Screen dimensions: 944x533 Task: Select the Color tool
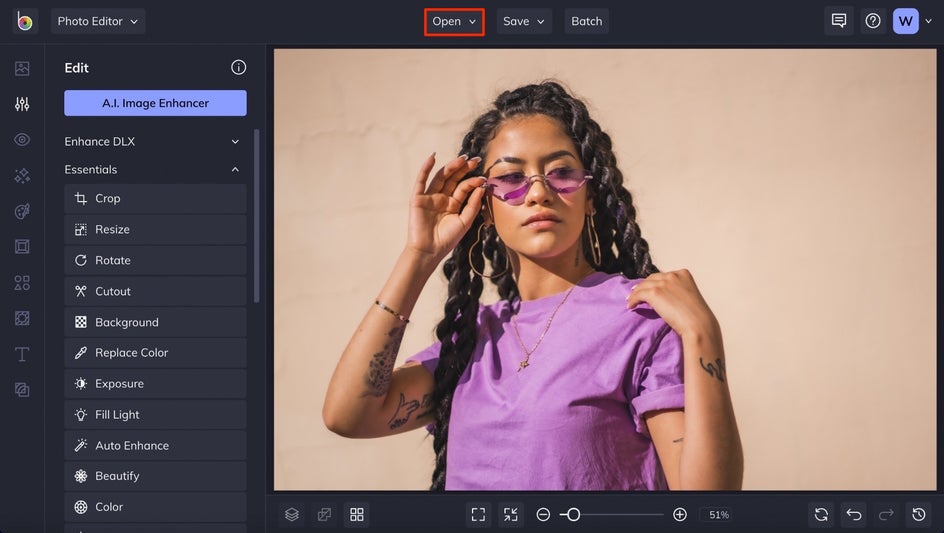click(155, 507)
